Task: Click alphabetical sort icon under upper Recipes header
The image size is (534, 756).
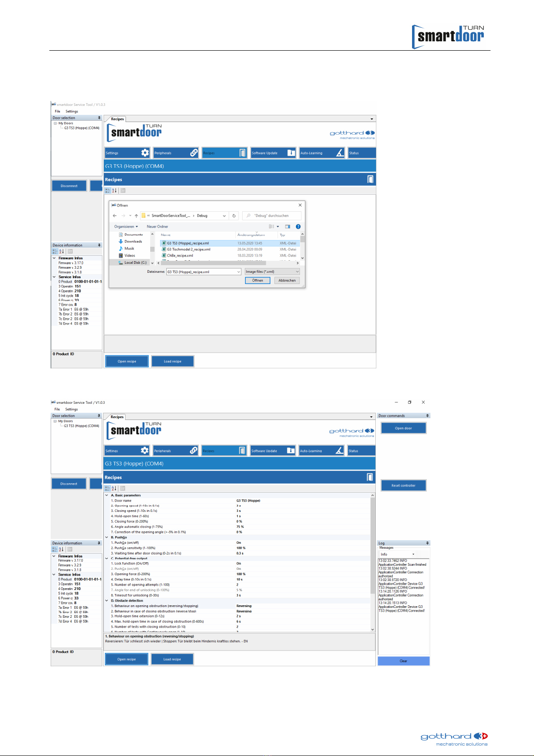Action: 114,191
